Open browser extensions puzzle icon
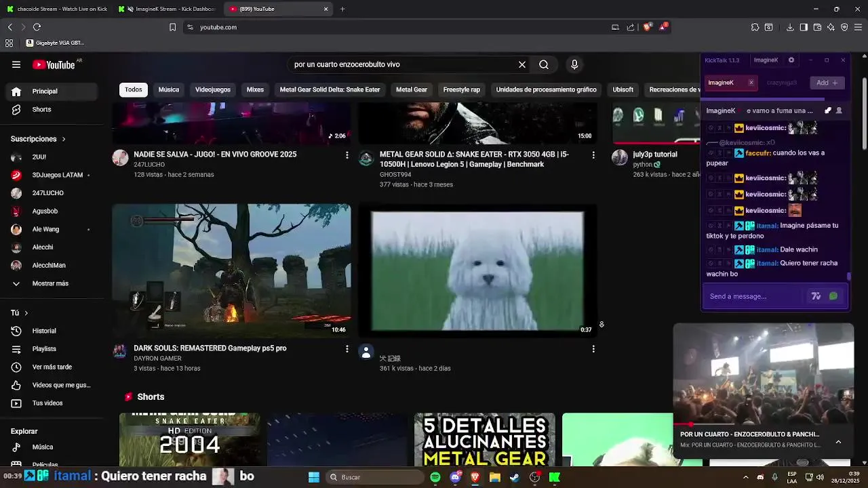 tap(755, 27)
